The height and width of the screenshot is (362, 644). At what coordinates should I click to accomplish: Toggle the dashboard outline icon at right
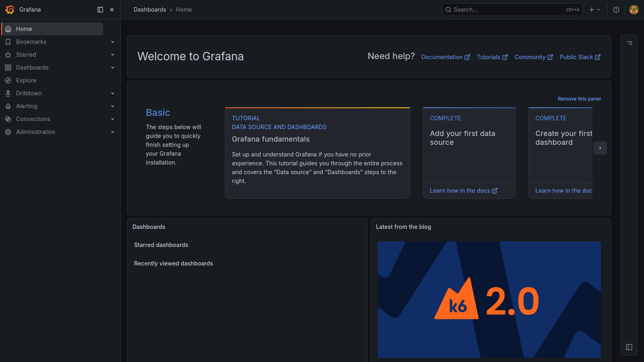click(630, 43)
